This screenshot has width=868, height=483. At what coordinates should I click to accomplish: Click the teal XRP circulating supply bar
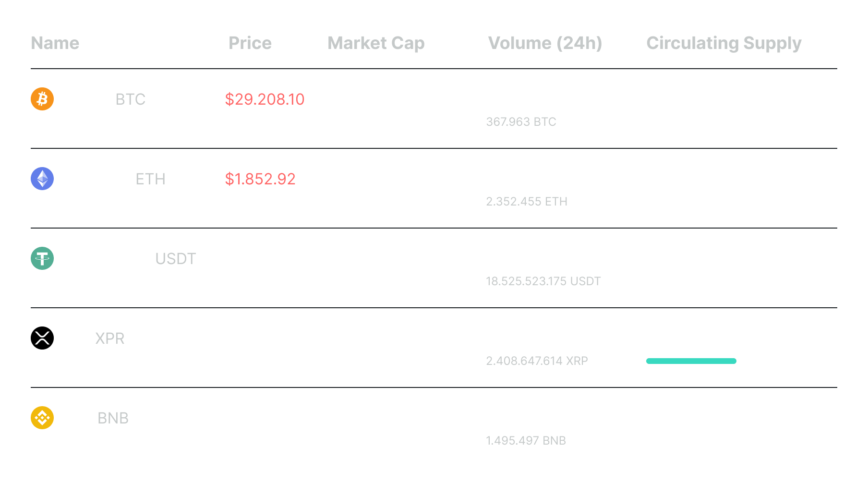point(691,361)
